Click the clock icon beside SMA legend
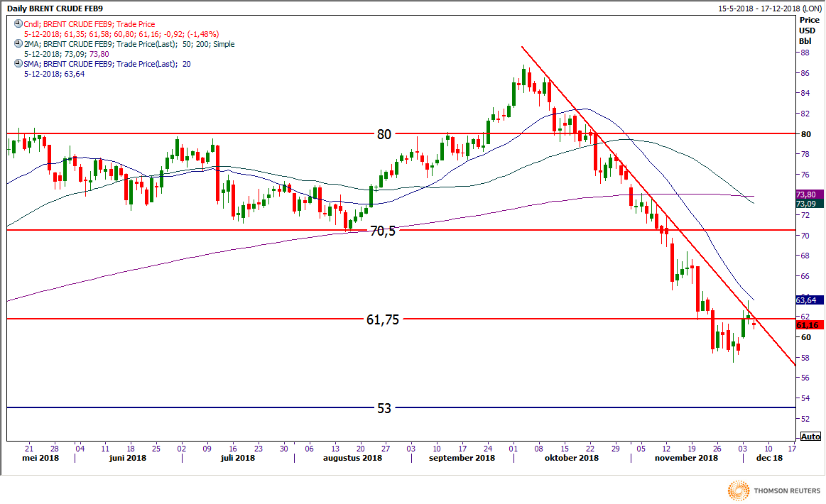 click(18, 64)
